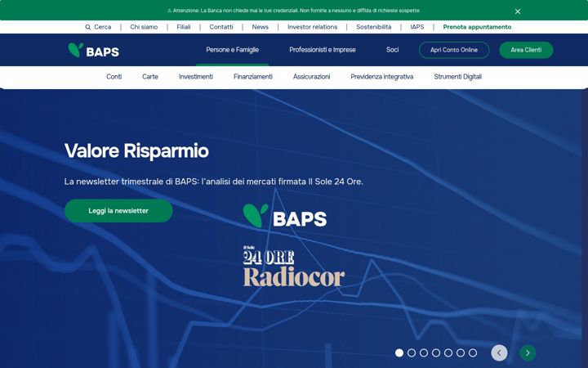Select the first carousel dot
The height and width of the screenshot is (368, 588).
coord(399,352)
